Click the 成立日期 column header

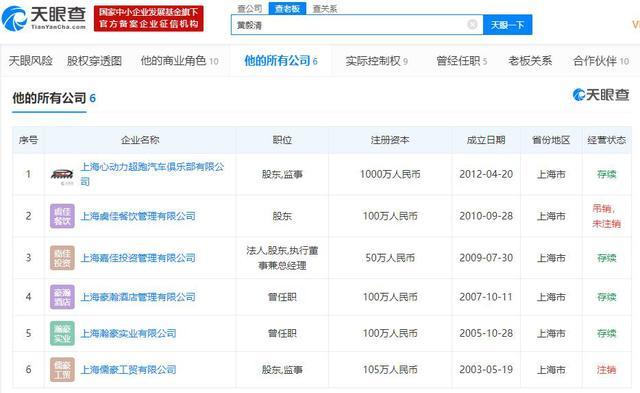pos(486,140)
